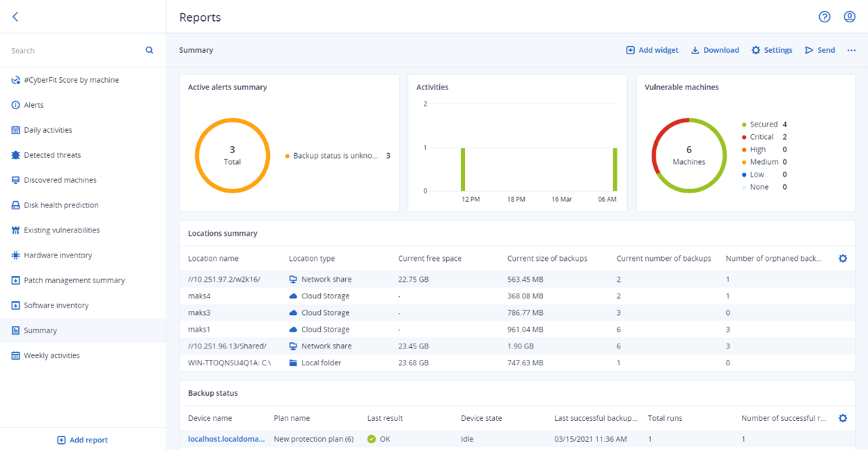Open the user account icon
Viewport: 868px width, 450px height.
(x=849, y=17)
